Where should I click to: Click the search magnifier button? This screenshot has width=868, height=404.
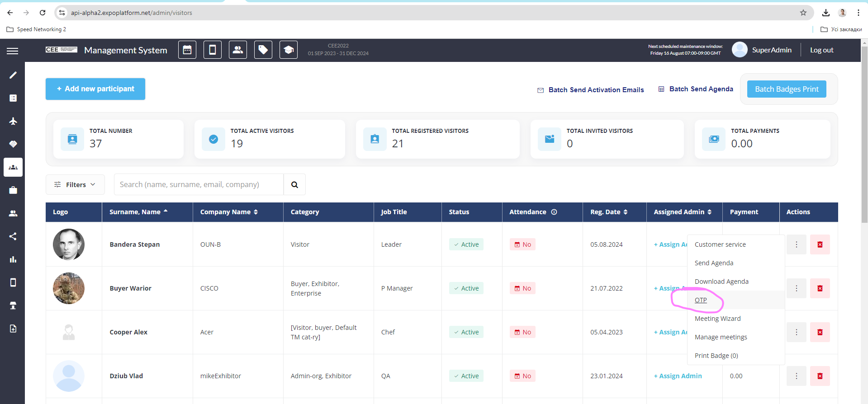point(294,184)
